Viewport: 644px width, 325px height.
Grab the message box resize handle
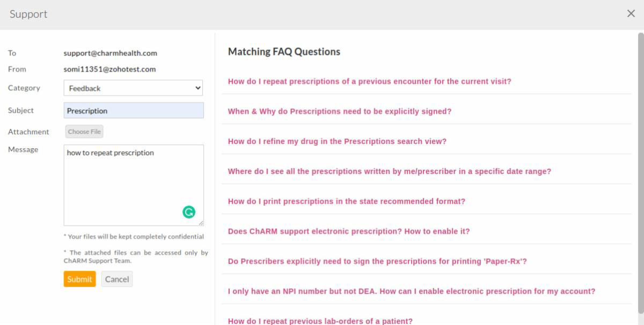click(201, 223)
